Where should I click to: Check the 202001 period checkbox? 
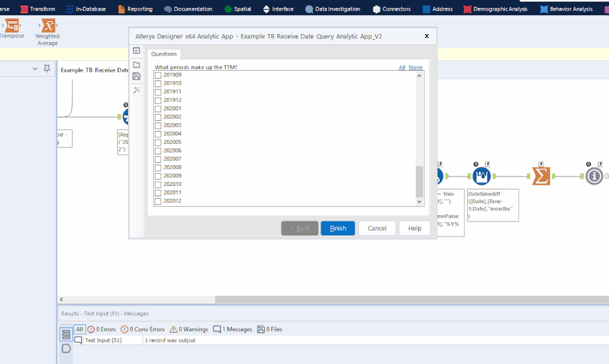158,109
